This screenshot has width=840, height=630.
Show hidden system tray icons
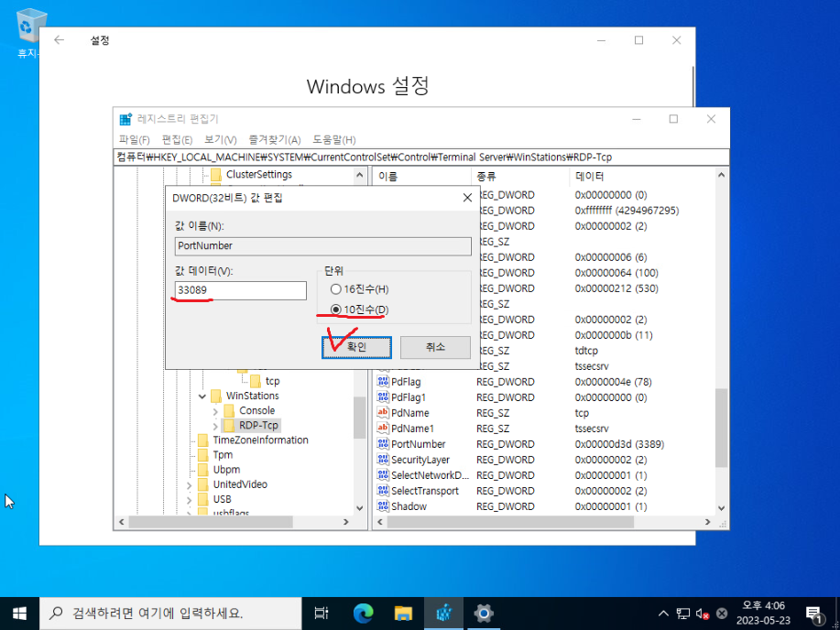point(663,614)
